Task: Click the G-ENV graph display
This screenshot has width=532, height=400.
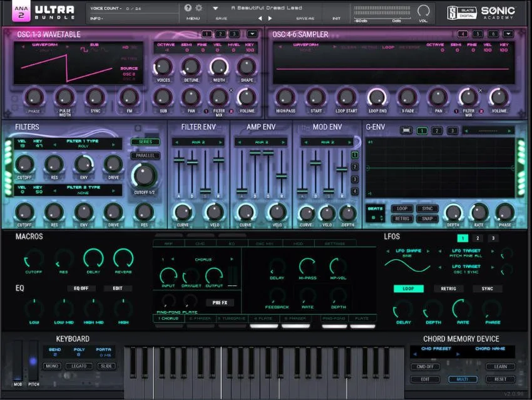Action: pos(441,167)
